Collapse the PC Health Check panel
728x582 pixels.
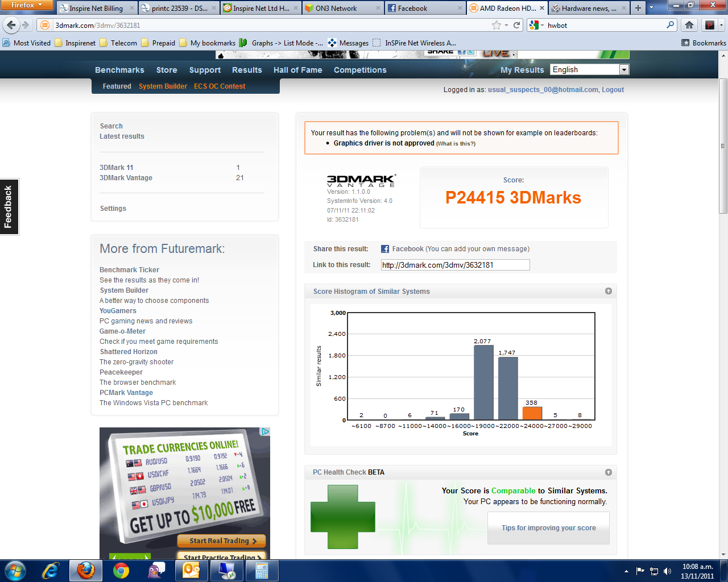tap(609, 472)
